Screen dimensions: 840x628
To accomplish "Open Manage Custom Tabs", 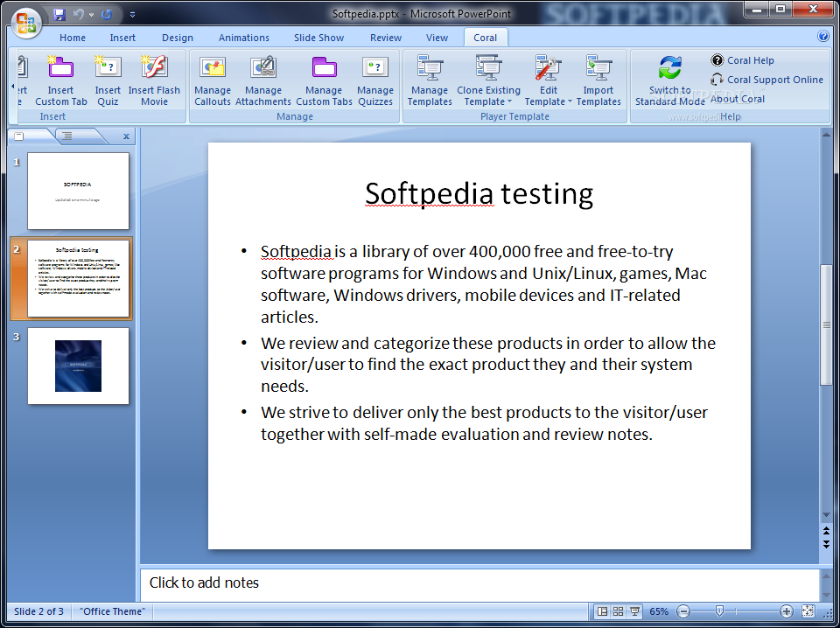I will coord(324,80).
